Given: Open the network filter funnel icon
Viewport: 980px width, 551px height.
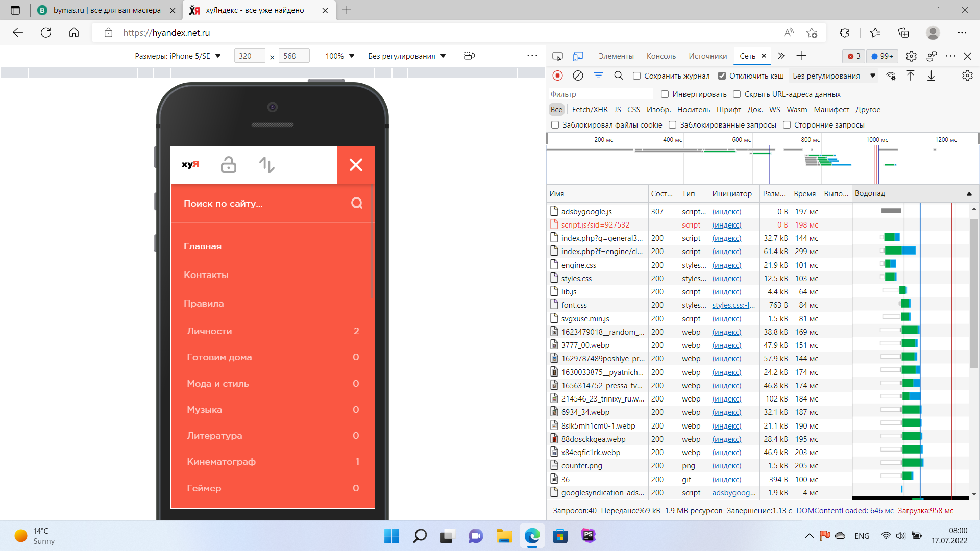Looking at the screenshot, I should [598, 76].
